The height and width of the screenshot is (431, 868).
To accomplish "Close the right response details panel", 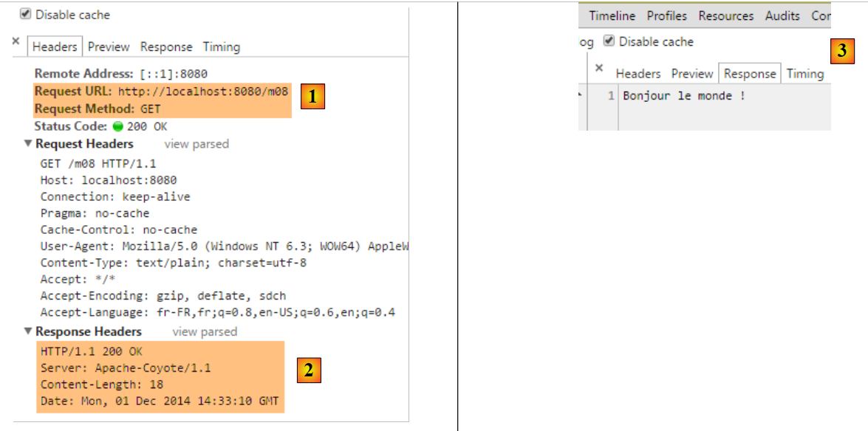I will coord(599,68).
